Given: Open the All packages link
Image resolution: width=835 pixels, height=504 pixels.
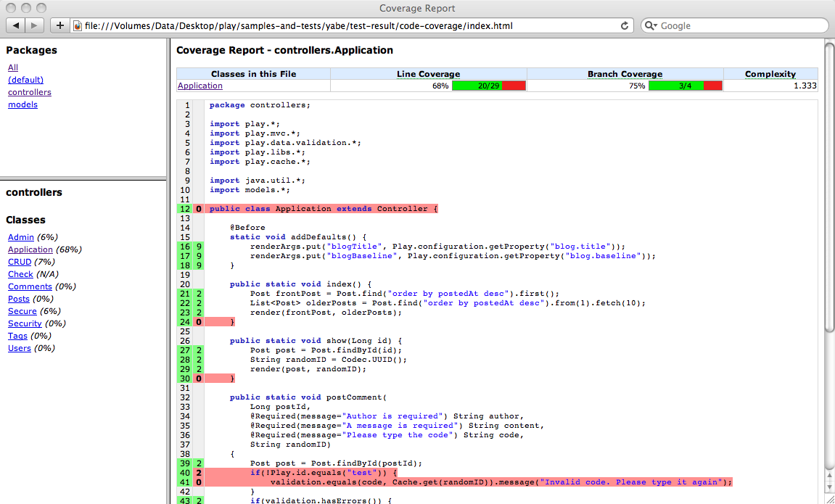Looking at the screenshot, I should [13, 67].
